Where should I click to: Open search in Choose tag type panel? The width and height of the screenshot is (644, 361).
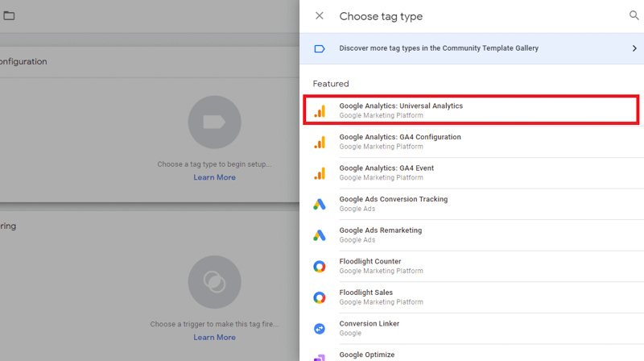click(634, 15)
